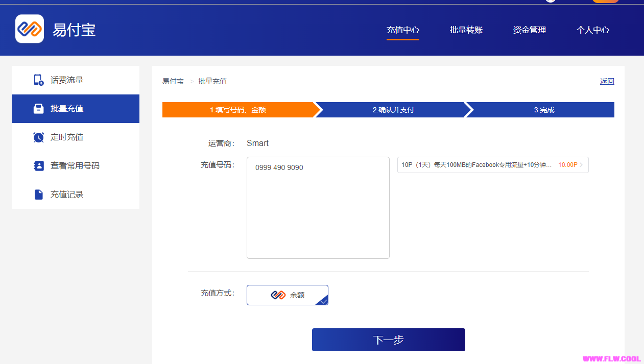Click the phone number 0999 490 9090
This screenshot has height=364, width=644.
tap(279, 167)
